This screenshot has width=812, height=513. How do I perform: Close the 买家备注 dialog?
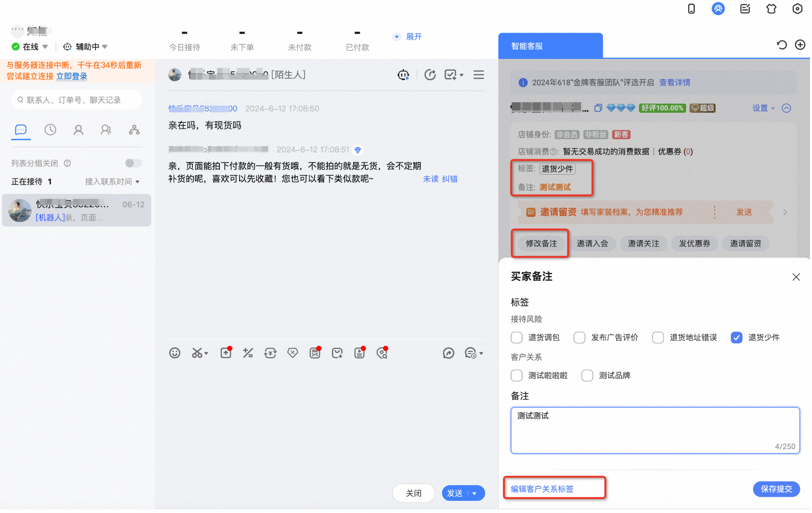(x=796, y=277)
